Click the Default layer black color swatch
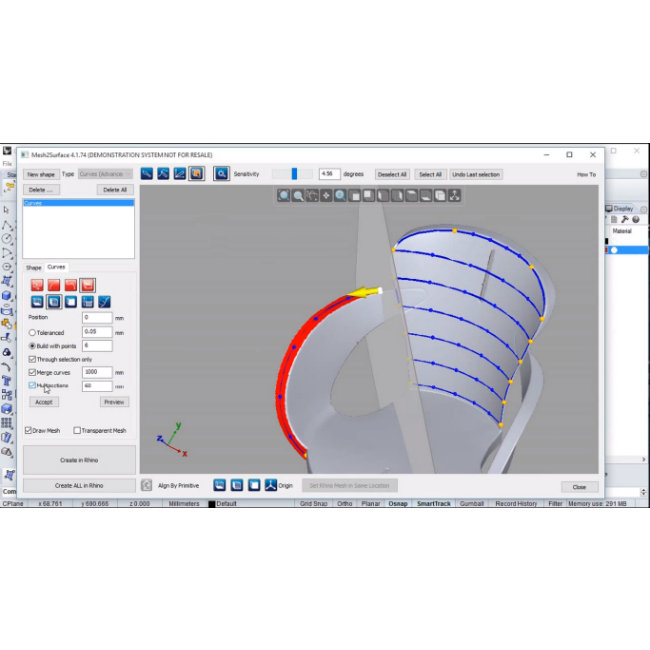 pyautogui.click(x=212, y=504)
